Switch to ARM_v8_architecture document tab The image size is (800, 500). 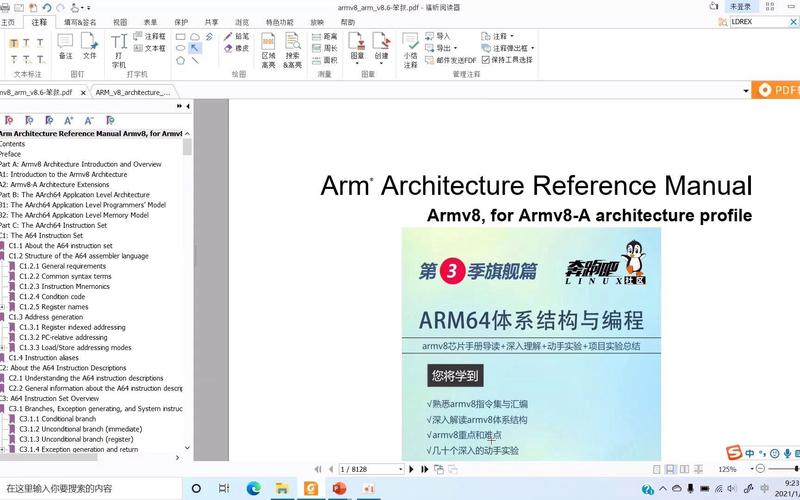click(x=133, y=93)
